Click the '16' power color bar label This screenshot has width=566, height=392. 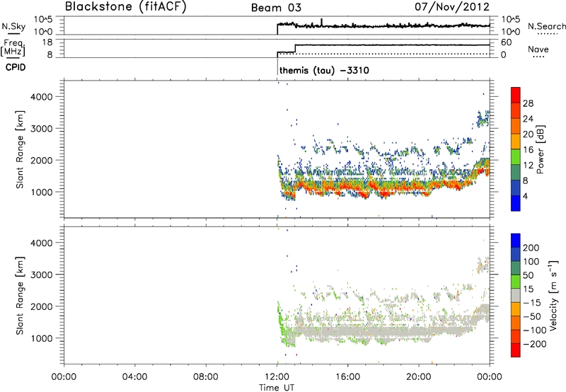[x=528, y=150]
